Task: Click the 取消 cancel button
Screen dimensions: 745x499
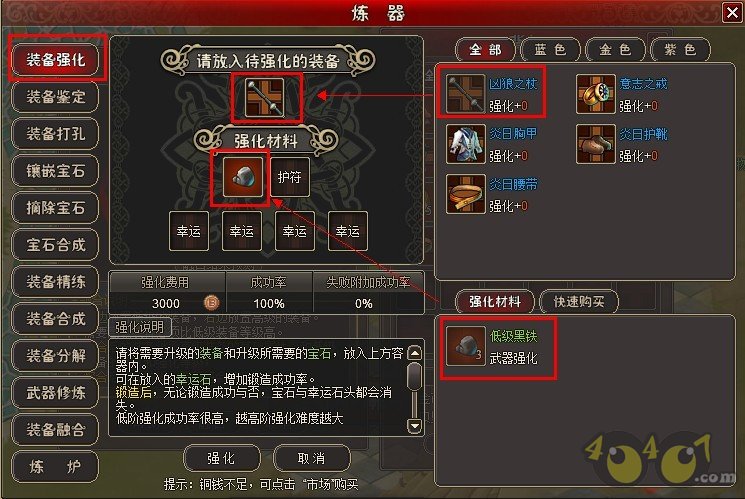Action: (x=312, y=458)
